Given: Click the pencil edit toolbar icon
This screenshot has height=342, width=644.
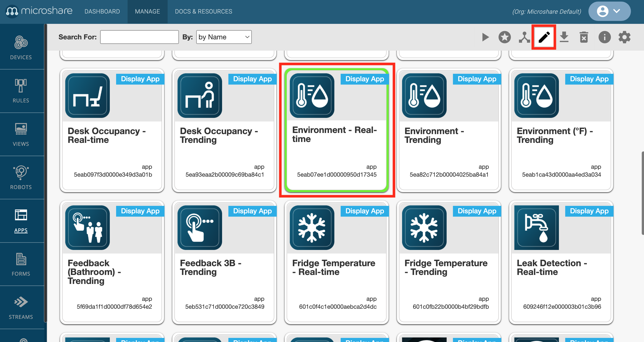Looking at the screenshot, I should pos(544,37).
